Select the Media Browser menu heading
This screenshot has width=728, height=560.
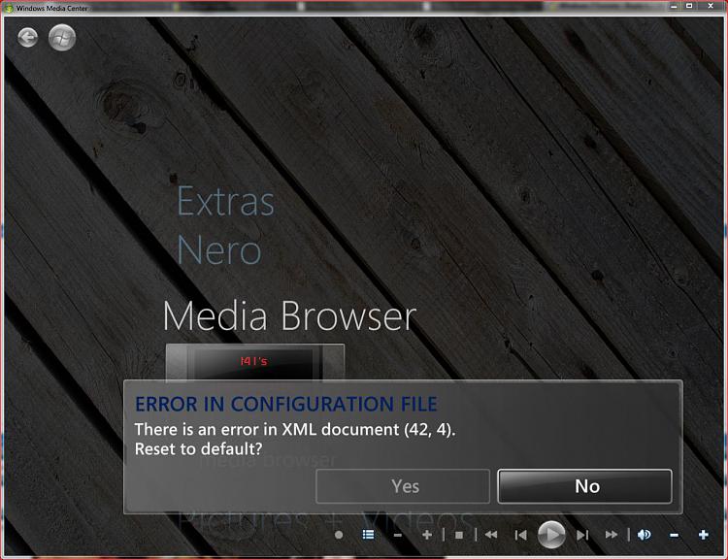coord(289,315)
